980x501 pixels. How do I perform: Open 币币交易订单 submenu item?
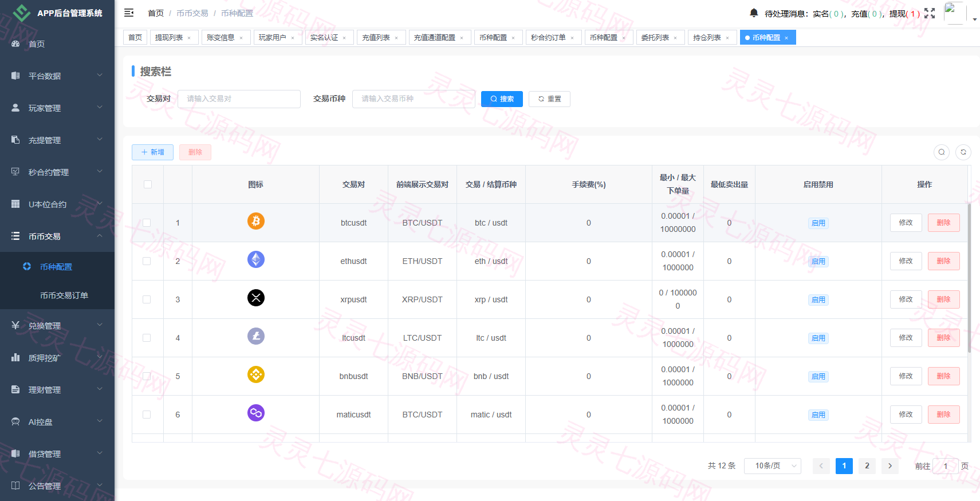[57, 295]
